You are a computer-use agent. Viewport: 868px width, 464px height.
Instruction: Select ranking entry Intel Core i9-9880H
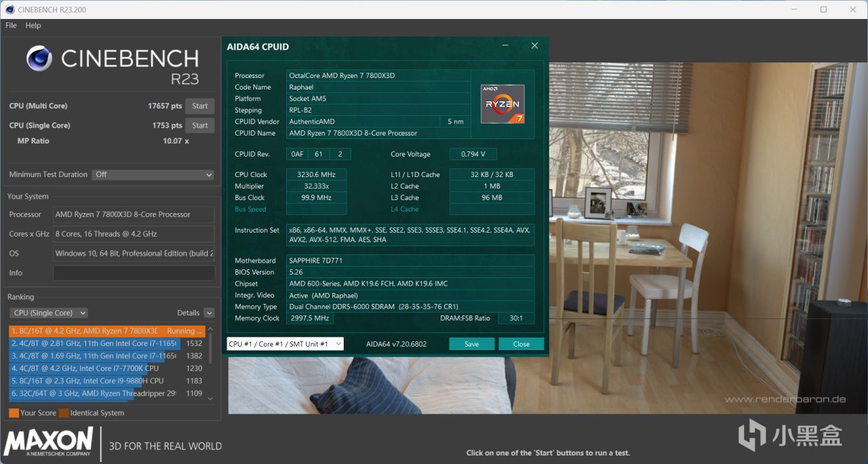point(107,381)
